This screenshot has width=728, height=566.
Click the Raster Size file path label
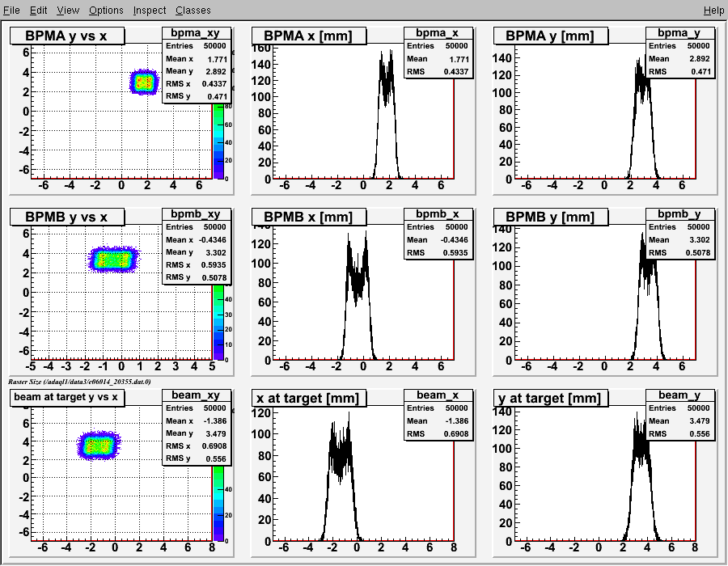coord(79,382)
